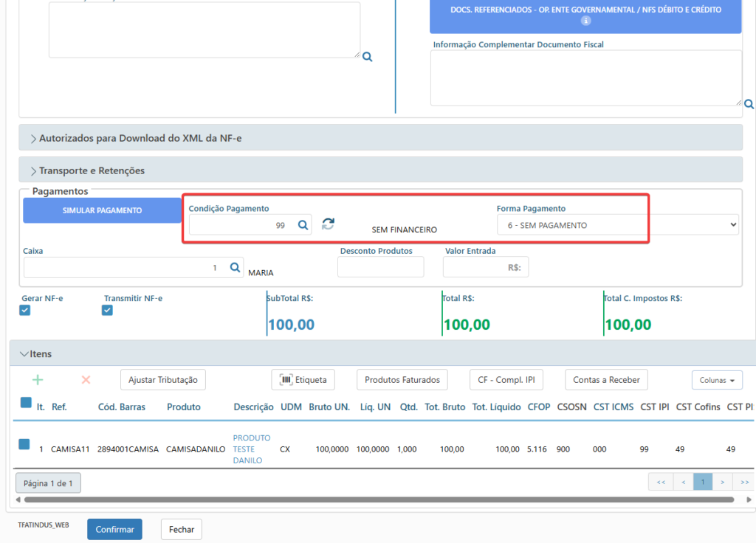Click magnifier next to Informação Complementar textarea
The height and width of the screenshot is (543, 756).
point(749,104)
